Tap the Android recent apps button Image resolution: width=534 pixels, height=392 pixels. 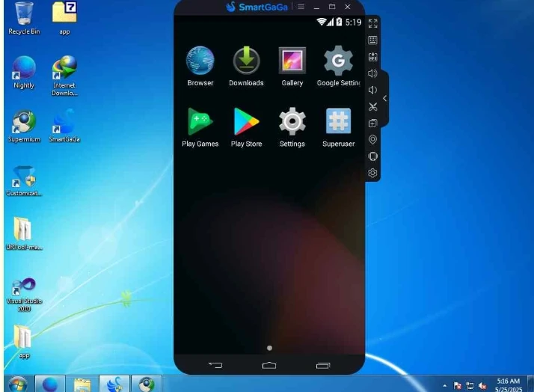click(x=323, y=365)
